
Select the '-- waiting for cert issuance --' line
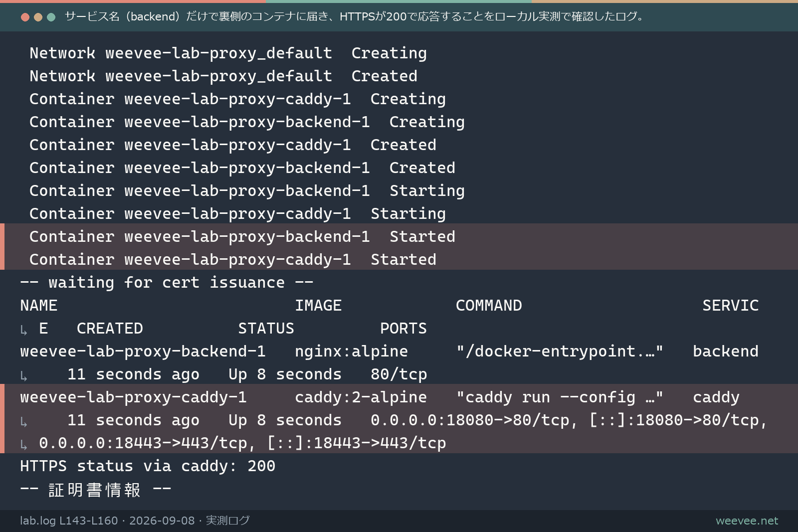[167, 282]
